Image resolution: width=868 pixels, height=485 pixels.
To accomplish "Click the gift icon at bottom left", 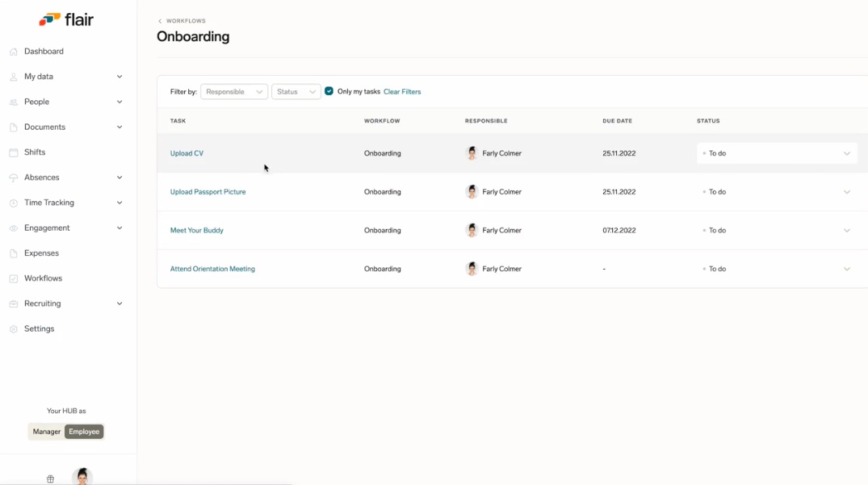I will [50, 479].
